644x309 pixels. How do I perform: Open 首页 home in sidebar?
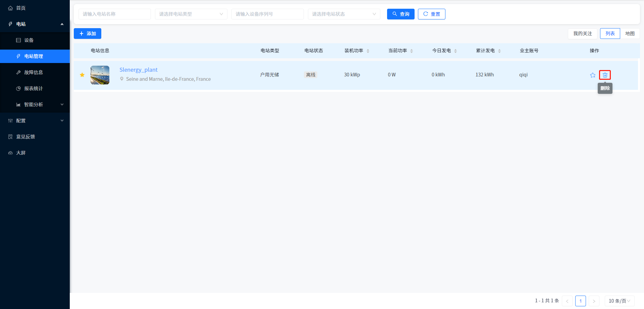(21, 8)
